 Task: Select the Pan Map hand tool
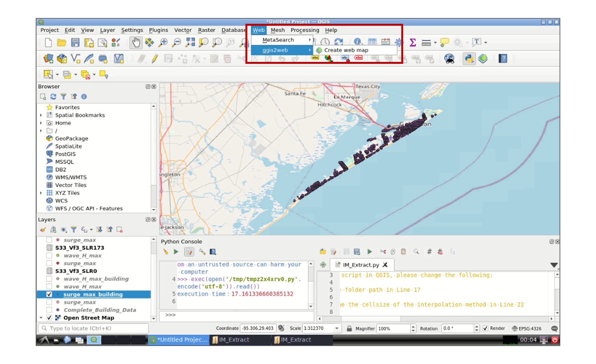[x=136, y=42]
